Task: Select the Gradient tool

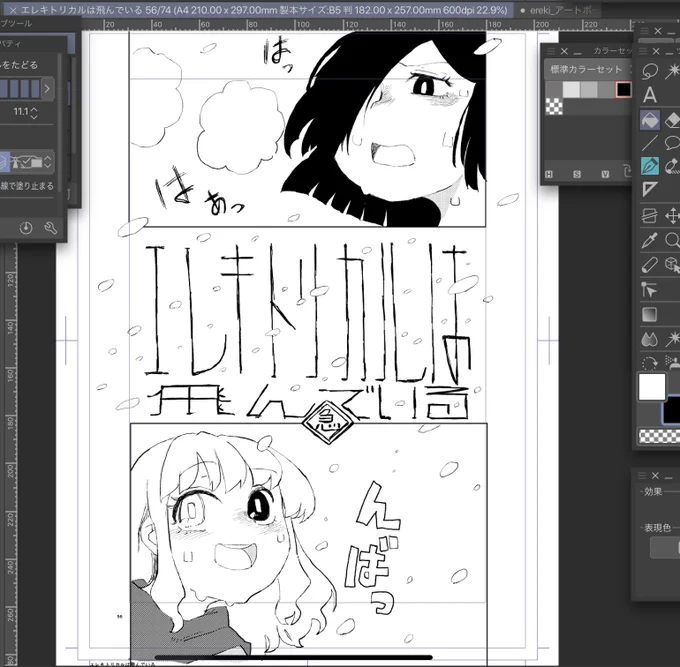Action: coord(649,314)
